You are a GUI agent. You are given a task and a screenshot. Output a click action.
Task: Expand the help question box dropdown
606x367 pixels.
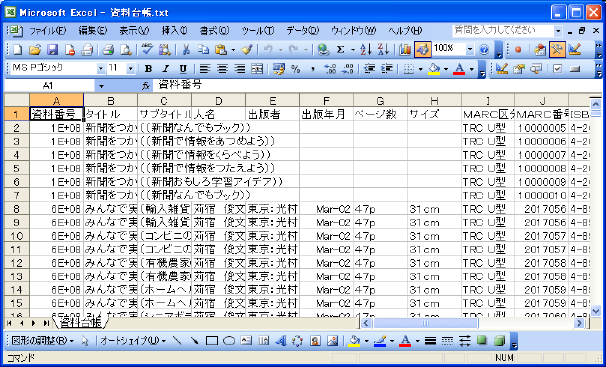558,31
